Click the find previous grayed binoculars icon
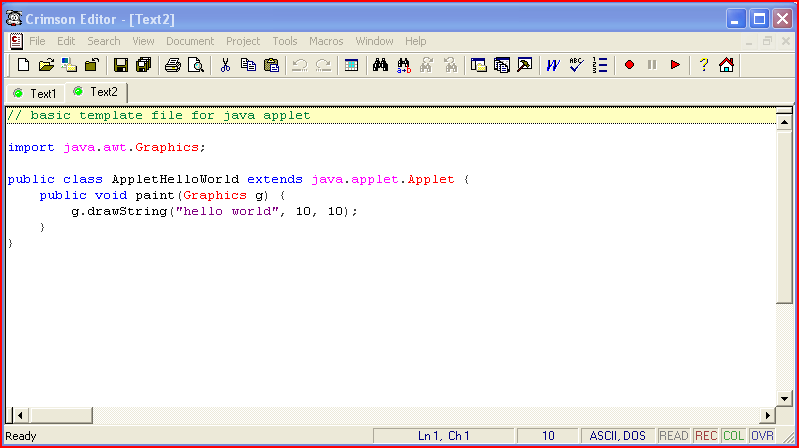799x448 pixels. pyautogui.click(x=450, y=65)
